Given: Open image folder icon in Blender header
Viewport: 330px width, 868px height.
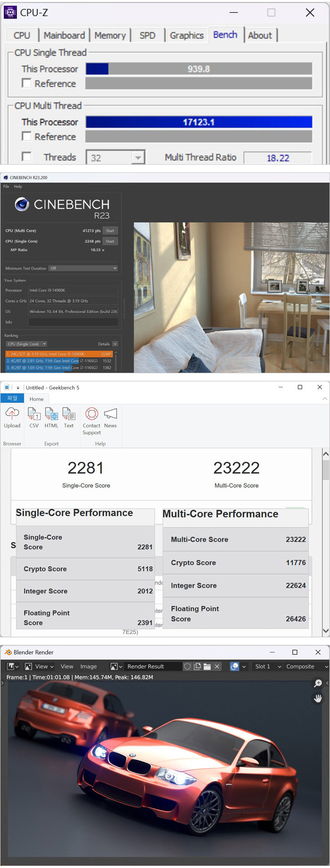Looking at the screenshot, I should coord(207,667).
